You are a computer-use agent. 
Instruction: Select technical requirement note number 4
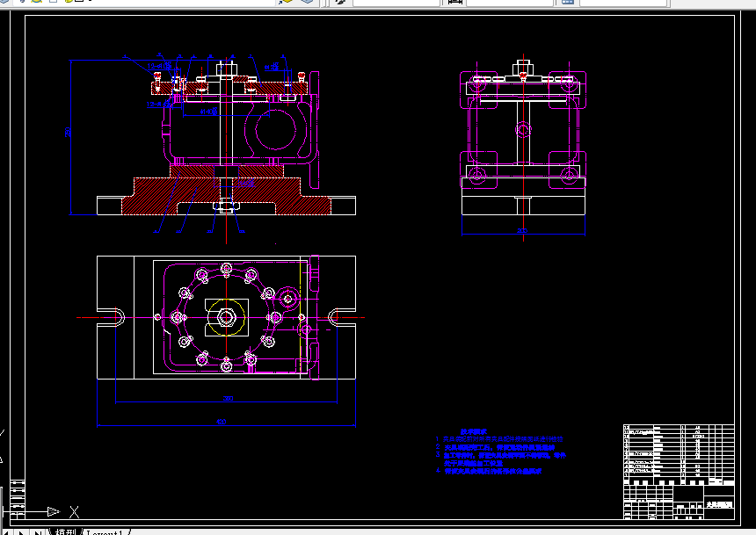(x=489, y=471)
